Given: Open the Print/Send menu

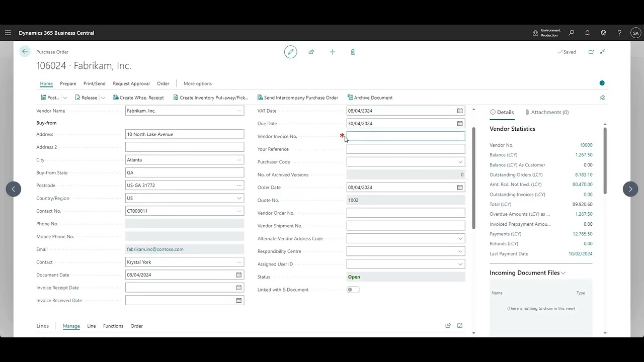Looking at the screenshot, I should [95, 83].
